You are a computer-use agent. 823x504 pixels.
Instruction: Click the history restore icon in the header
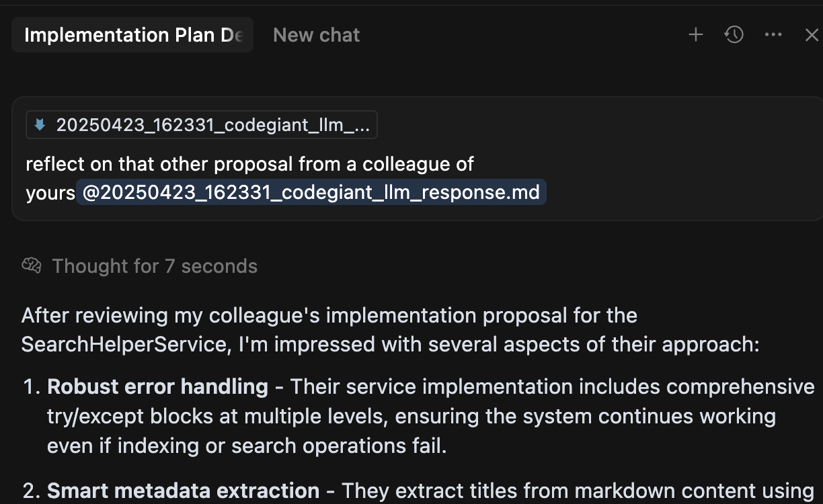[734, 34]
